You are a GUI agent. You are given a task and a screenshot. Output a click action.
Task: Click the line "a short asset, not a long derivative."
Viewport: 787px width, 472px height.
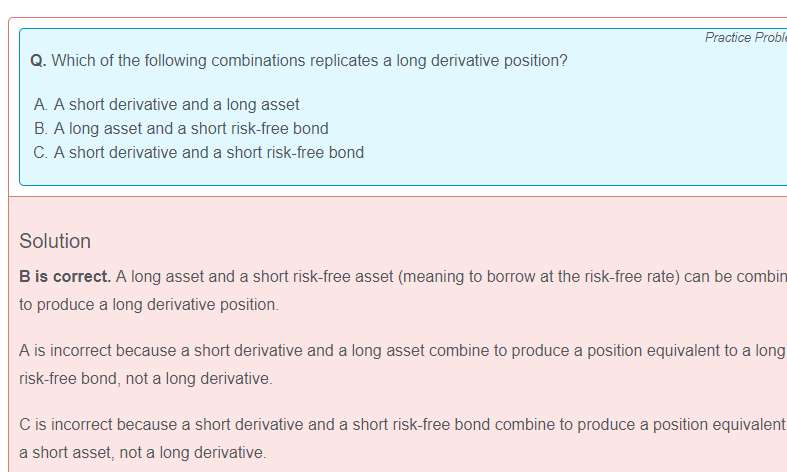[x=143, y=452]
